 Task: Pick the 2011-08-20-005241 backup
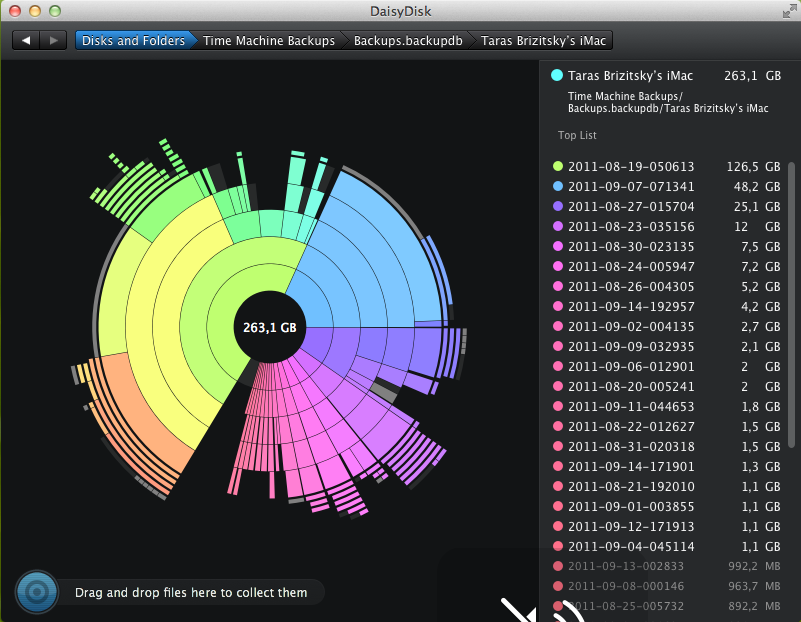point(667,386)
